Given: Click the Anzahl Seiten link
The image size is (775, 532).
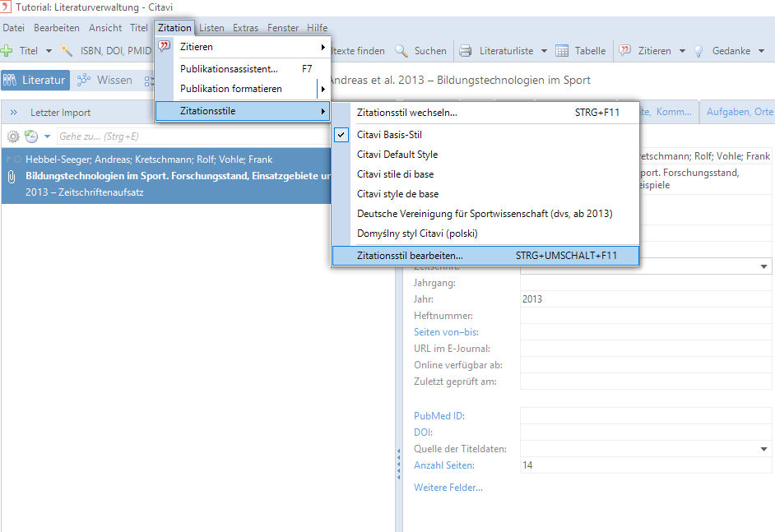Looking at the screenshot, I should click(443, 465).
